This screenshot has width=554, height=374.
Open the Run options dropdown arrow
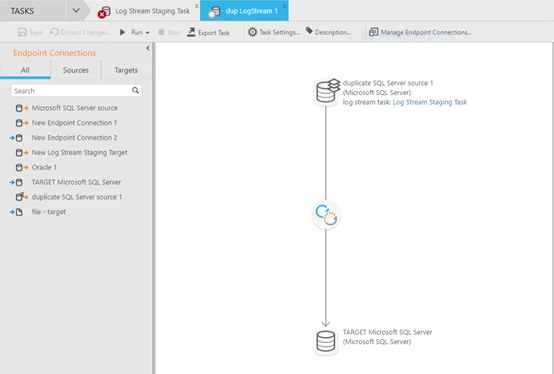pyautogui.click(x=147, y=32)
